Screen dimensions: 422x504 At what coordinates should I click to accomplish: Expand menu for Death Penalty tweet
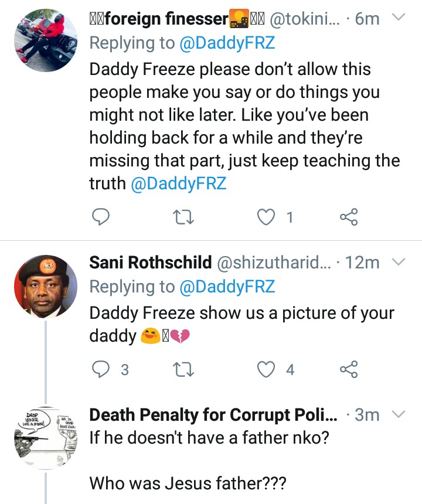397,414
